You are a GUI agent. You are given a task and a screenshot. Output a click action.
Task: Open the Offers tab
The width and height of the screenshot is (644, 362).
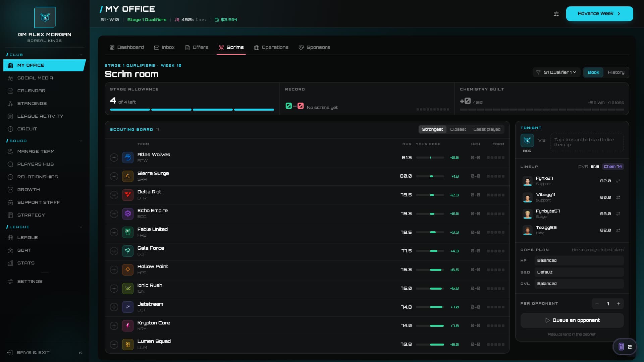pyautogui.click(x=197, y=48)
